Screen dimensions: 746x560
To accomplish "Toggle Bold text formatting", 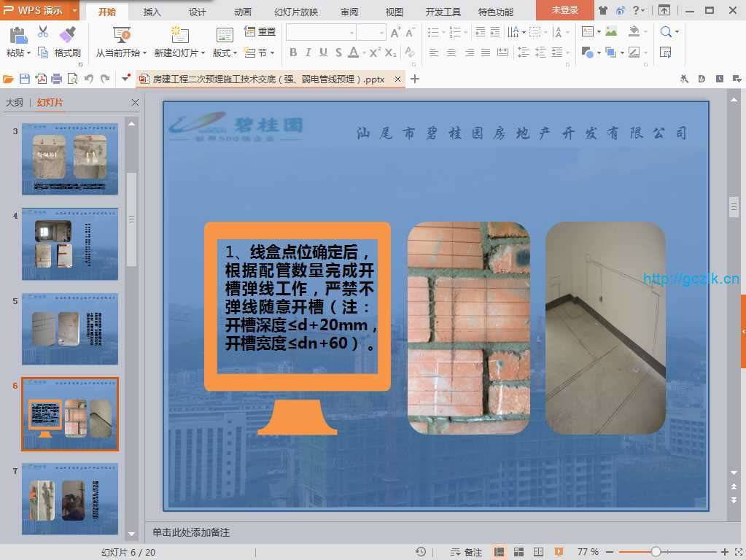I will click(x=293, y=52).
